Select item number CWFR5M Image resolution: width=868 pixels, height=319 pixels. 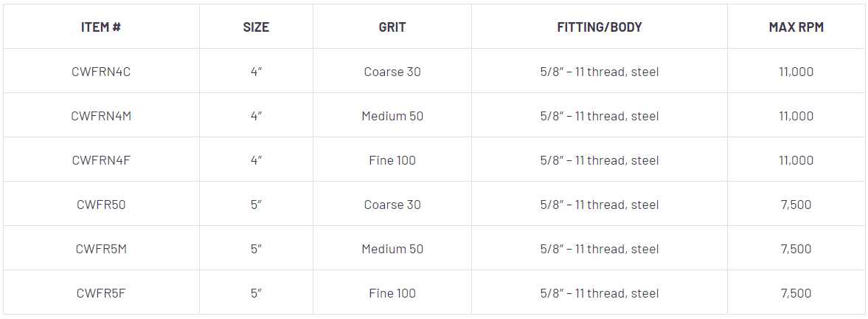(x=101, y=249)
